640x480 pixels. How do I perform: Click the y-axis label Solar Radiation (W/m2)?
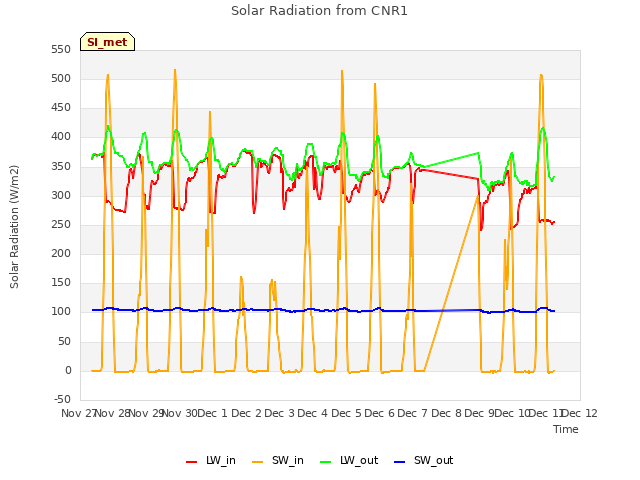(14, 227)
